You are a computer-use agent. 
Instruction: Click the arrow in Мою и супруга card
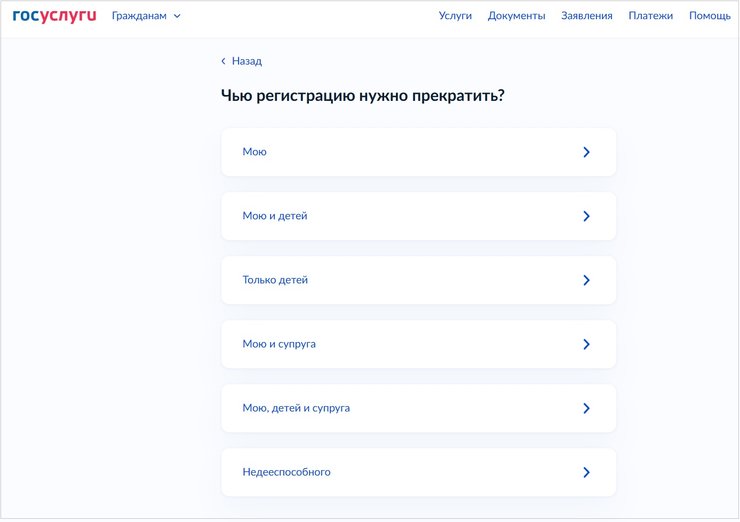(x=586, y=344)
